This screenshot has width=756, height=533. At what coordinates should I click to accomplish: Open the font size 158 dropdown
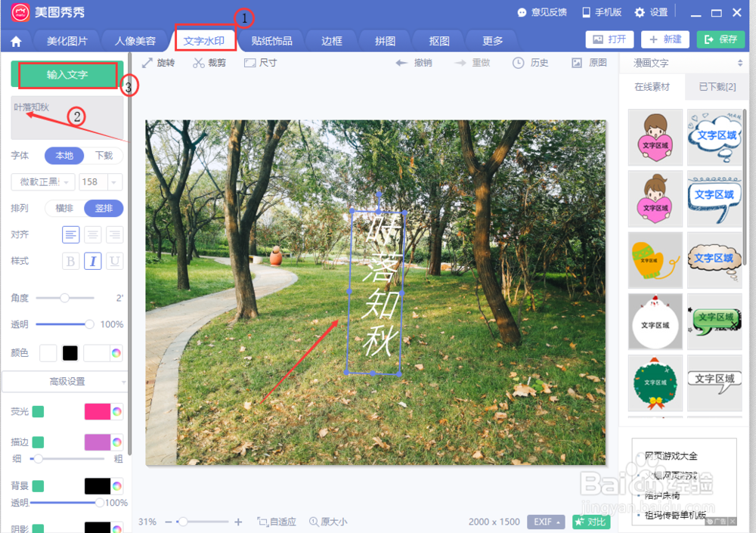click(x=101, y=181)
